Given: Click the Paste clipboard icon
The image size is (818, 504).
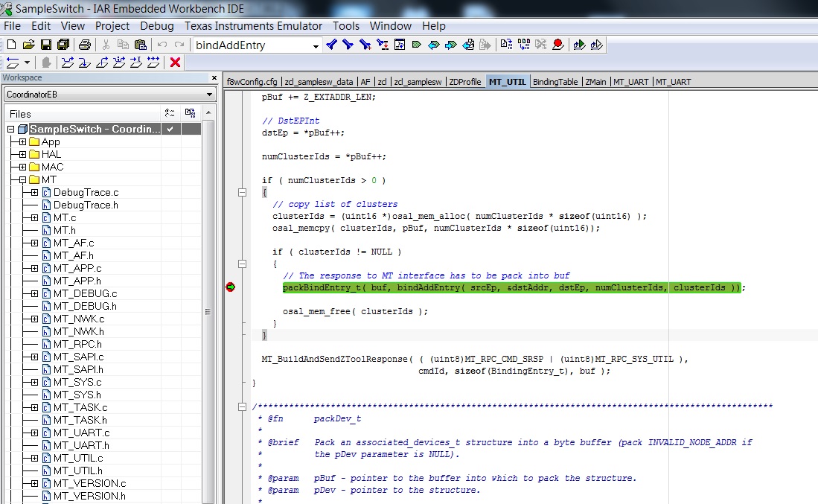Looking at the screenshot, I should (141, 45).
